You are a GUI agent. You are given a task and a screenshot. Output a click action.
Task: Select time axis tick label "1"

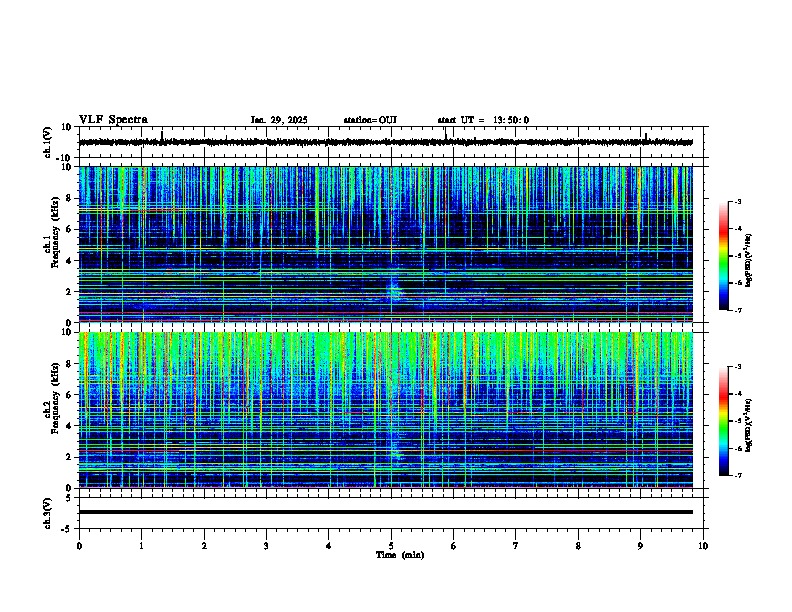(141, 546)
